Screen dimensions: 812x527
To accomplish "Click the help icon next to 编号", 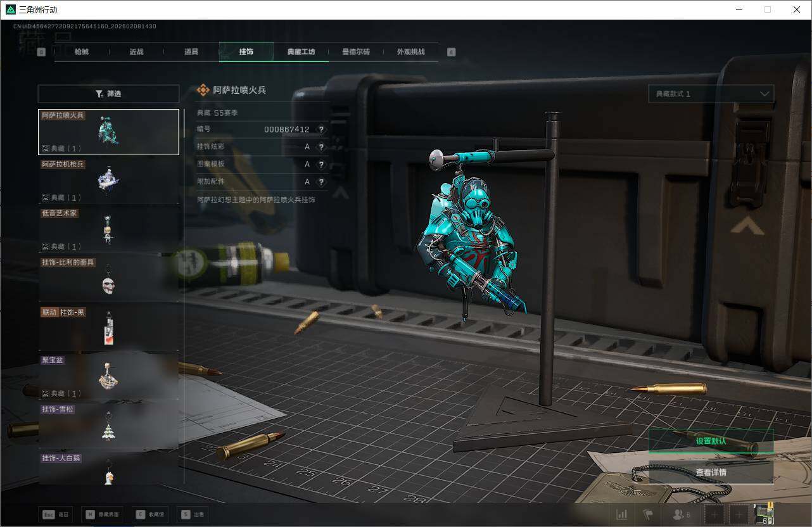I will 321,129.
